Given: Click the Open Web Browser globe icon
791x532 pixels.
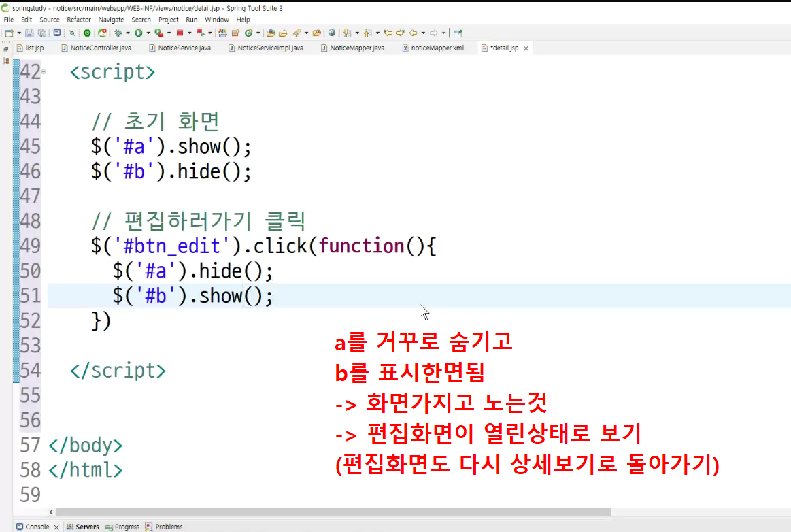Looking at the screenshot, I should pyautogui.click(x=331, y=33).
